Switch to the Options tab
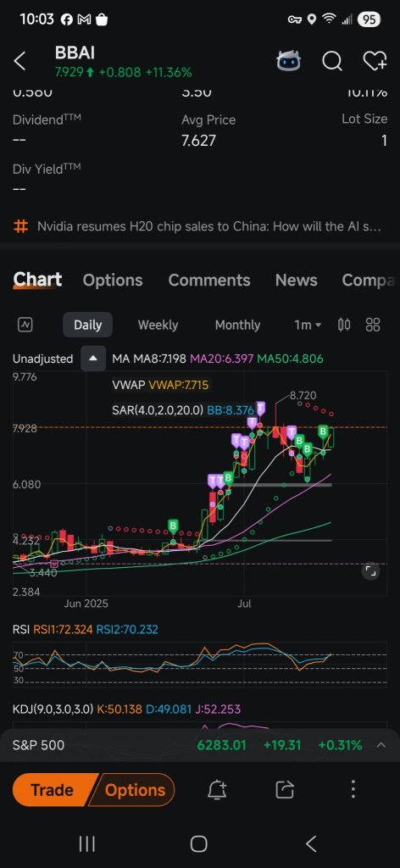The height and width of the screenshot is (868, 400). (x=113, y=280)
